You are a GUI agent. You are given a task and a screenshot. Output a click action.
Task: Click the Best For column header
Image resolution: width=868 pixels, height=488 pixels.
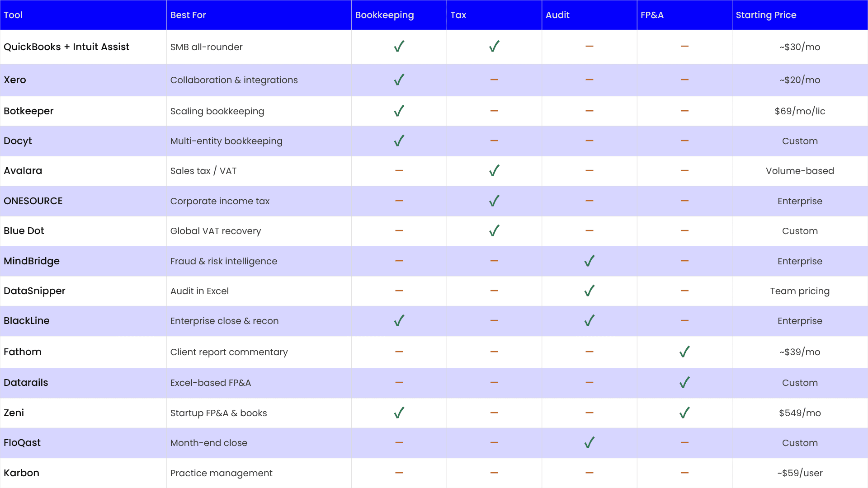188,15
